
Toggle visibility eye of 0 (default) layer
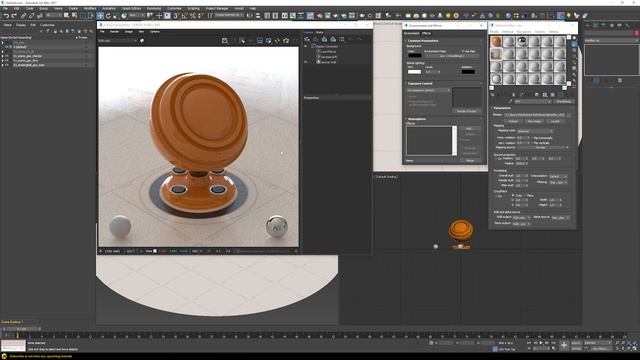point(7,47)
